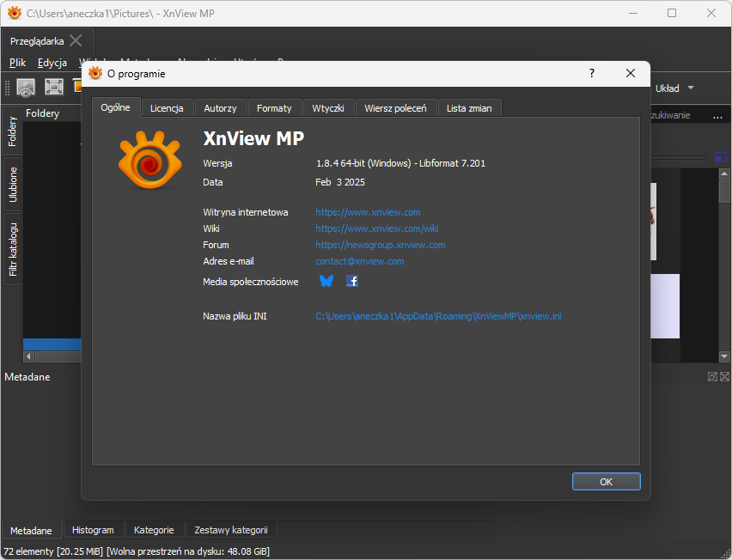Float the Metadane panel using its undock icon
The image size is (732, 560).
click(x=712, y=376)
